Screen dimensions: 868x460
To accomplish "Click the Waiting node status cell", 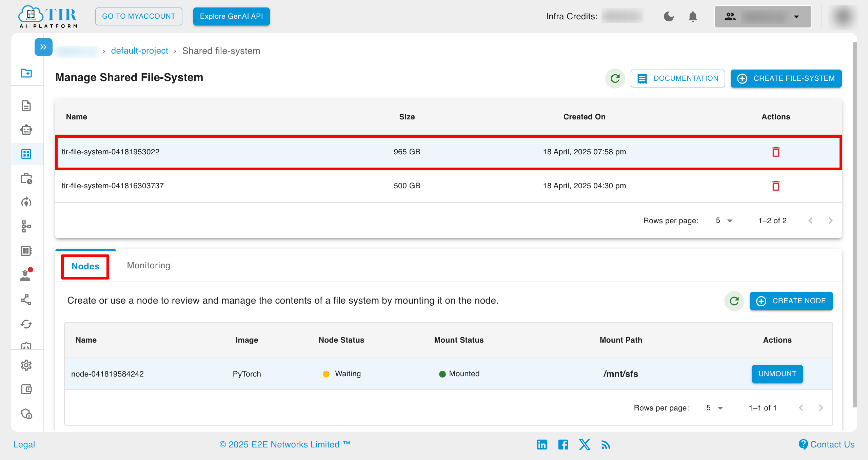I will pyautogui.click(x=341, y=374).
